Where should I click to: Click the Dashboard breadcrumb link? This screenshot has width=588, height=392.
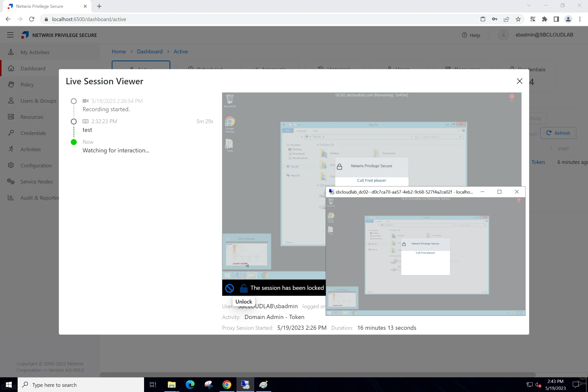click(x=149, y=51)
